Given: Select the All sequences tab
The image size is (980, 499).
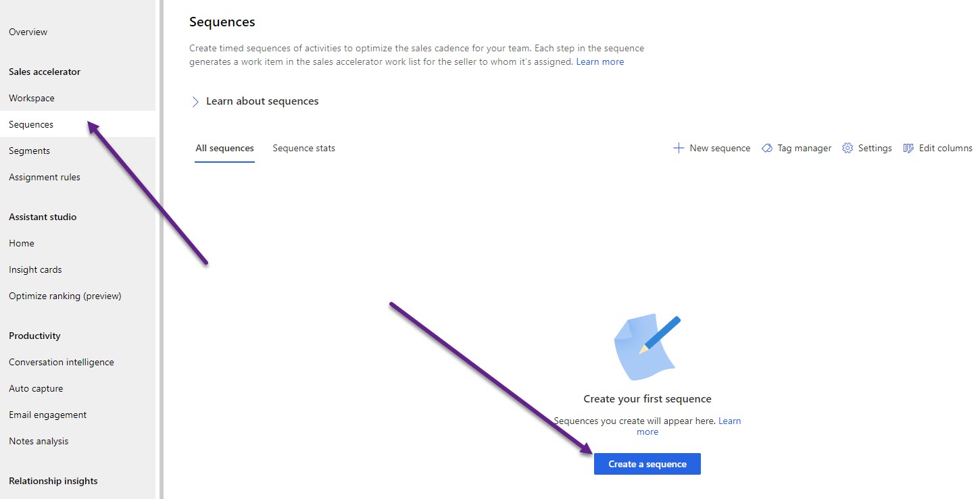Looking at the screenshot, I should (224, 148).
